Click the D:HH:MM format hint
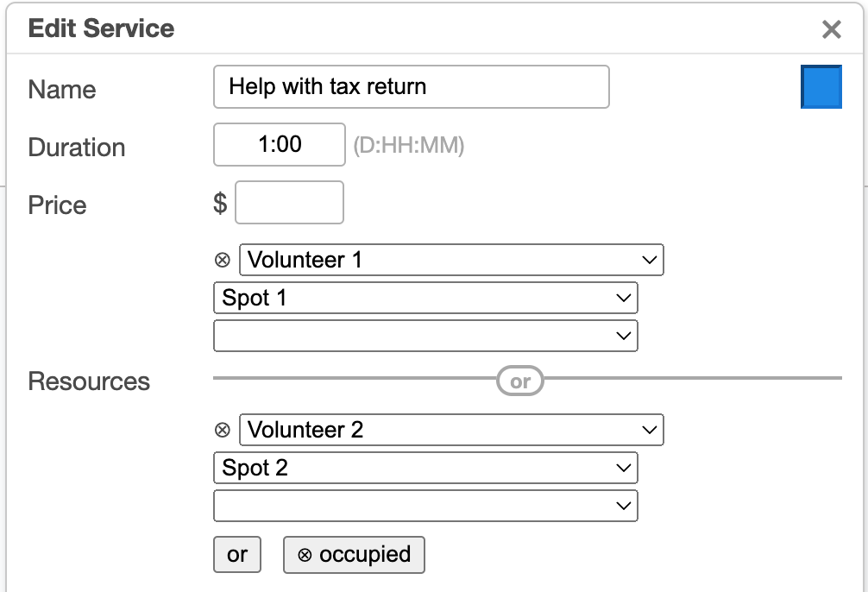This screenshot has height=592, width=868. pos(409,146)
